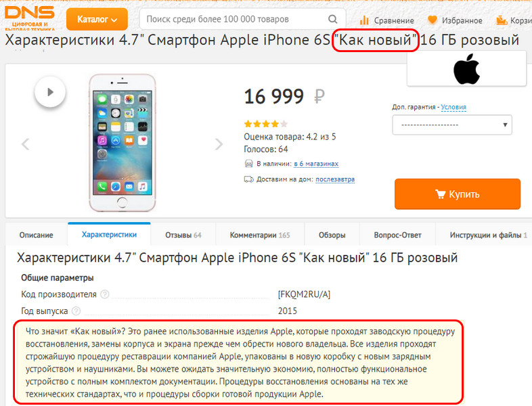532x406 pixels.
Task: Open the в 6 магазинах link
Action: (316, 164)
